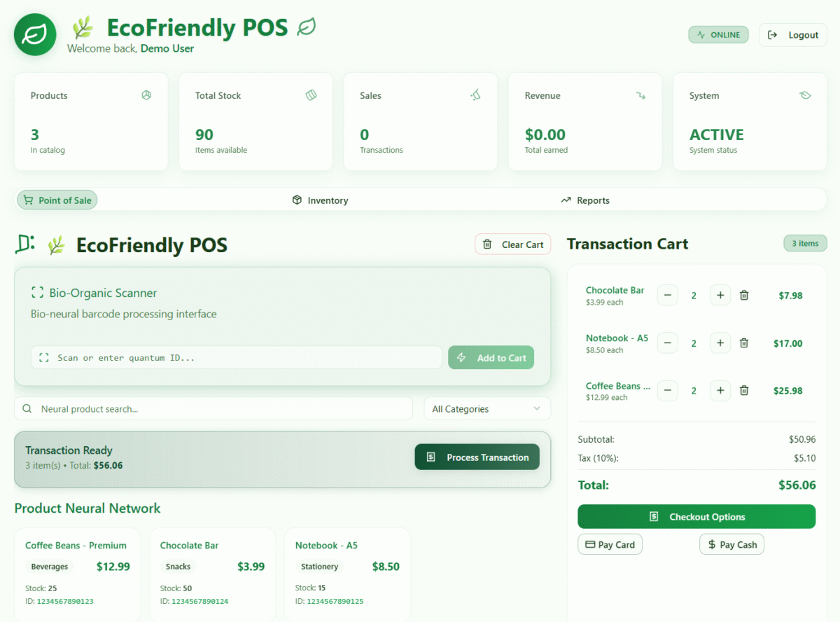Switch to the Inventory tab

click(320, 200)
